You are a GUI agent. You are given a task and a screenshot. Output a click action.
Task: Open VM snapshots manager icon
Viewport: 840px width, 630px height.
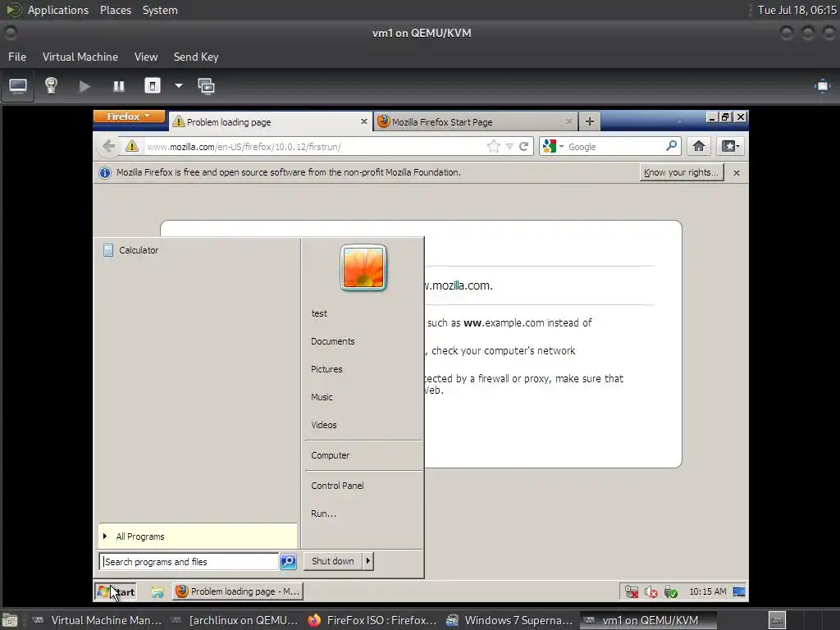206,86
